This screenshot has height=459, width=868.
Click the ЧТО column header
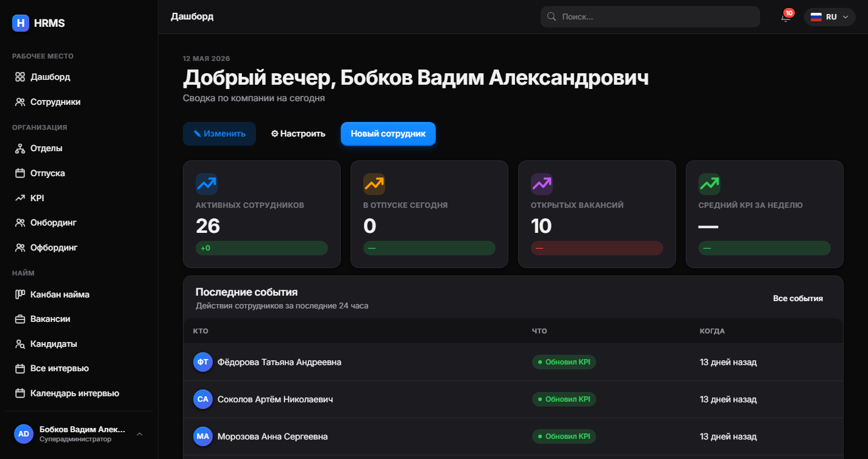point(539,331)
